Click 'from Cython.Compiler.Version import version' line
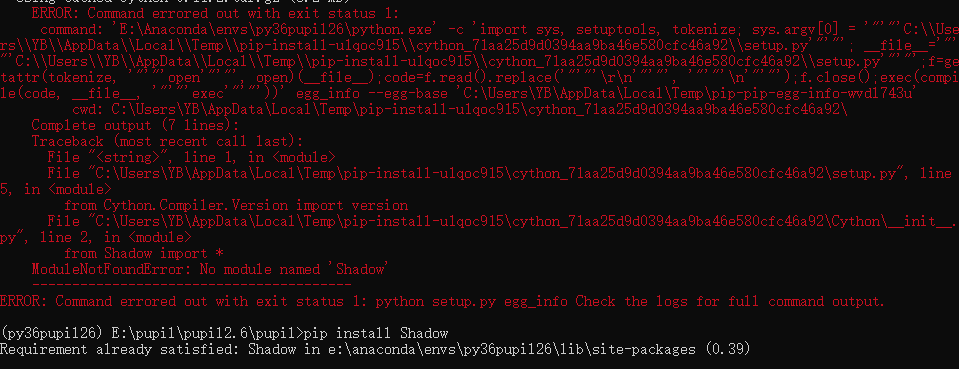 pyautogui.click(x=236, y=206)
